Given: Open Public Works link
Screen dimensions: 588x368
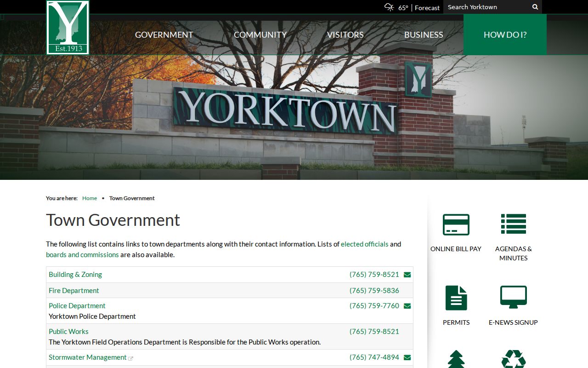Looking at the screenshot, I should pos(68,332).
